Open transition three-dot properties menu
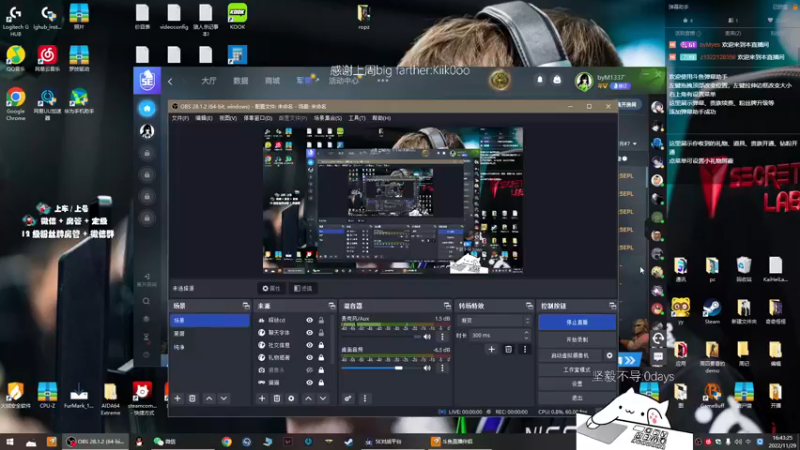The width and height of the screenshot is (800, 450). (x=524, y=349)
